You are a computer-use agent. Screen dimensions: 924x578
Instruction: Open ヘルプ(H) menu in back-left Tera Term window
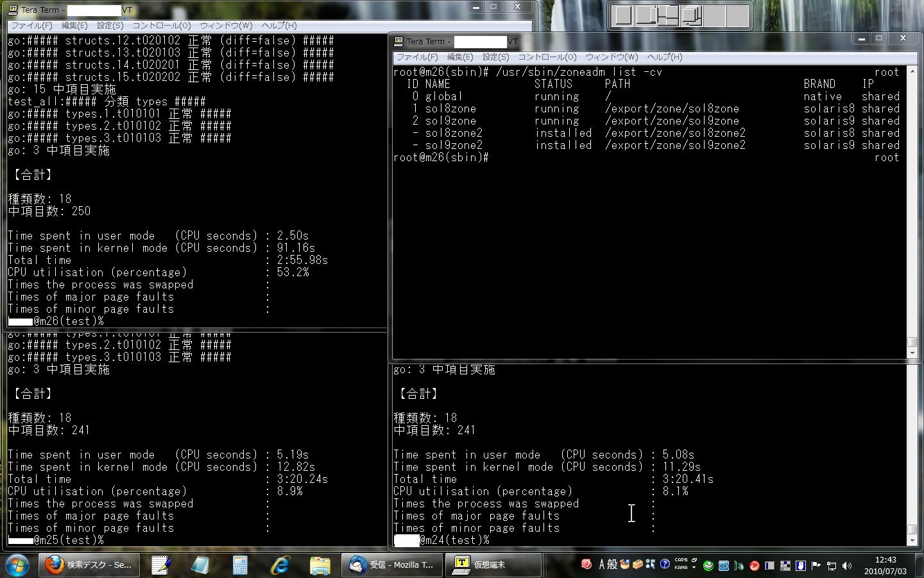[278, 26]
